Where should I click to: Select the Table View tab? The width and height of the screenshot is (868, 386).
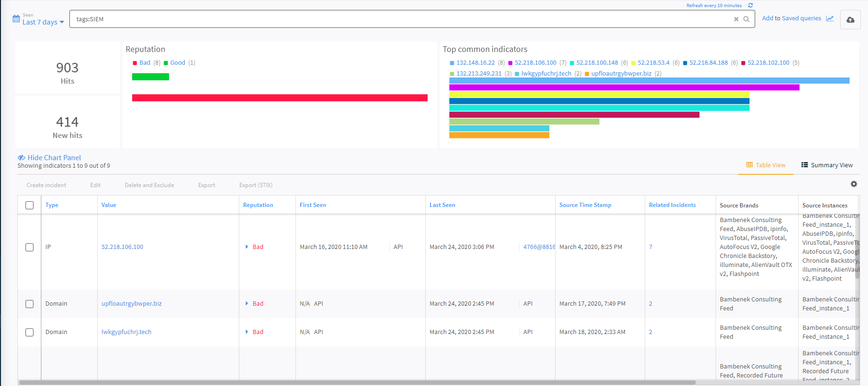coord(766,165)
